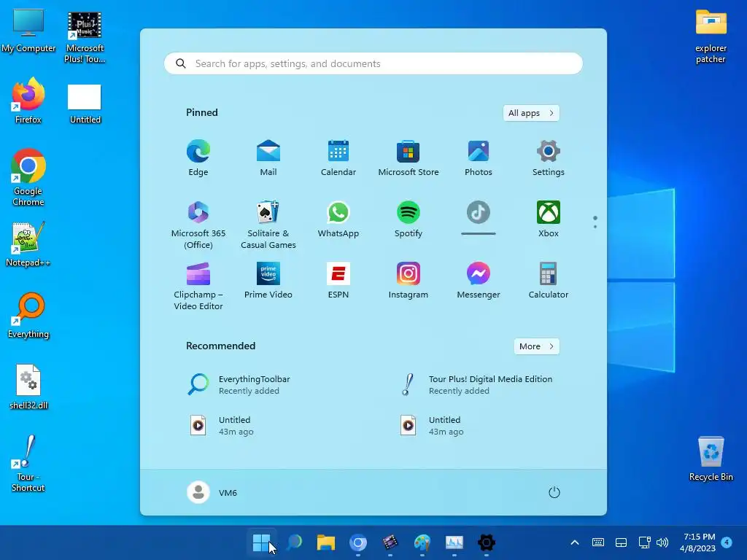The image size is (747, 560).
Task: Click the touchpad tray icon
Action: coord(621,542)
